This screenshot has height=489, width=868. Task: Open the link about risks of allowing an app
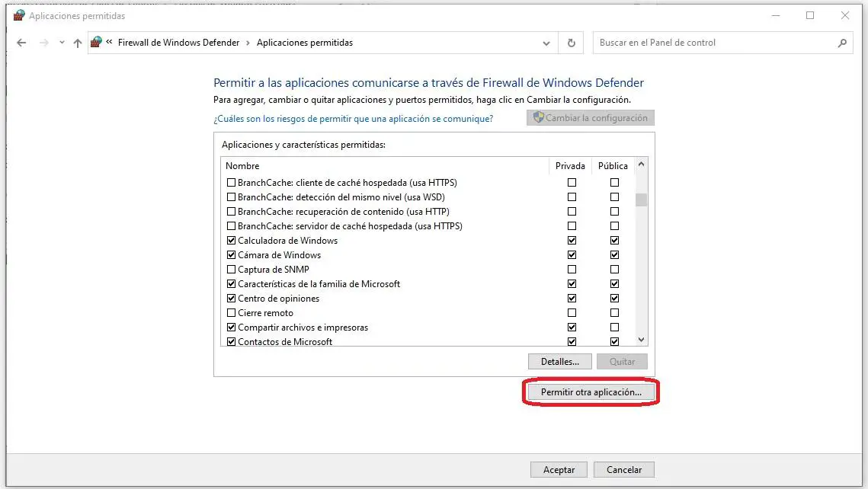click(x=353, y=118)
